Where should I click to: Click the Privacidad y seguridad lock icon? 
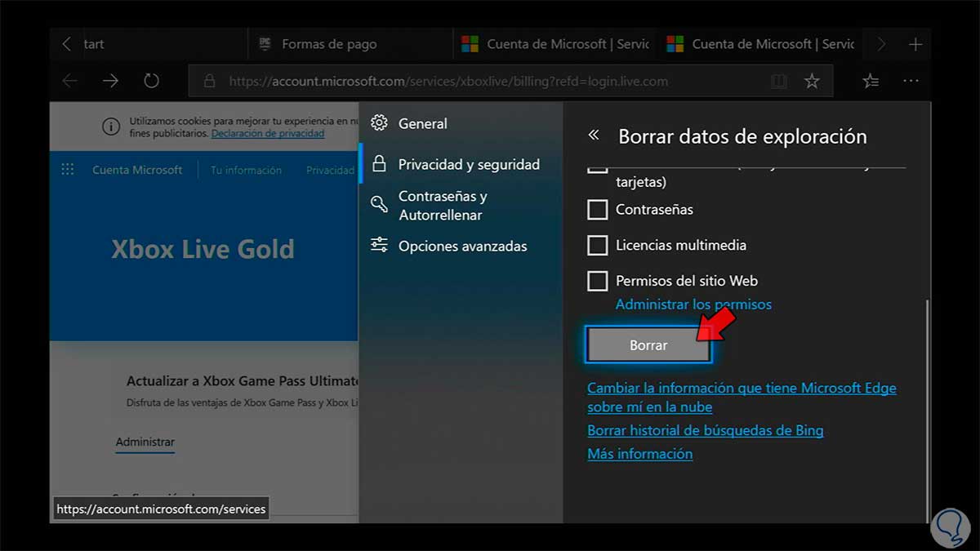pyautogui.click(x=379, y=163)
